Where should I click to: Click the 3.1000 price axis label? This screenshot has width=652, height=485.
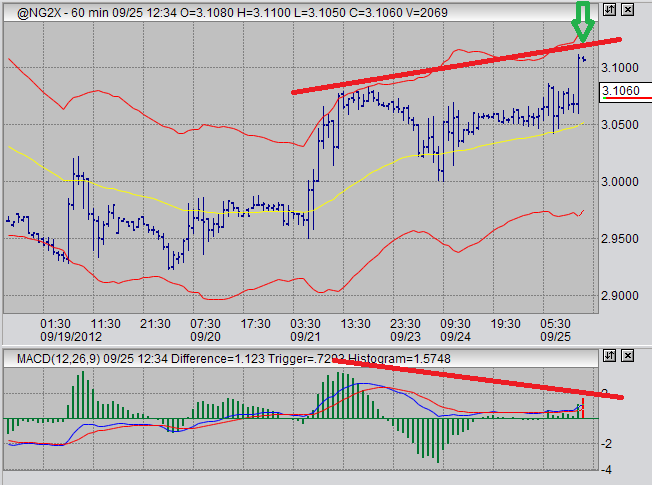click(620, 68)
